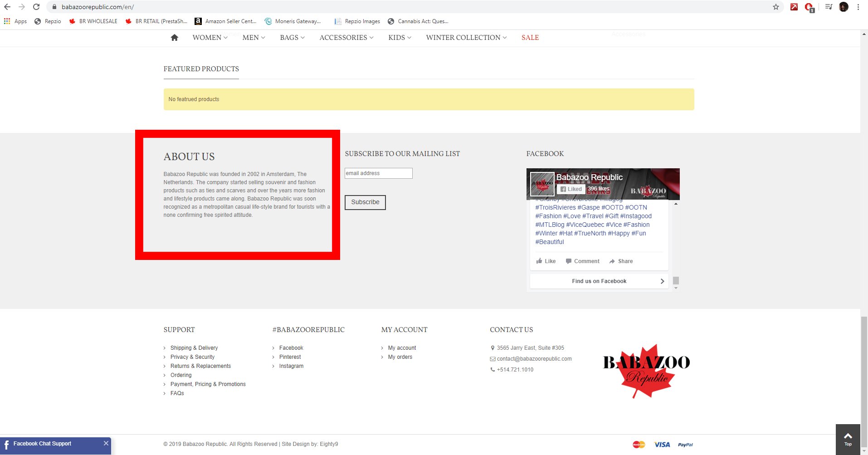Open Repzio Images bookmark

(357, 21)
